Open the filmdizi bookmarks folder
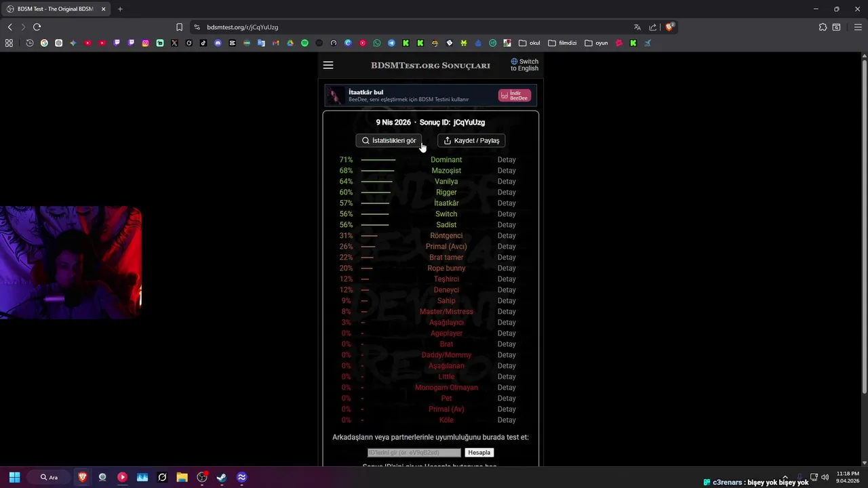This screenshot has height=488, width=868. click(562, 43)
